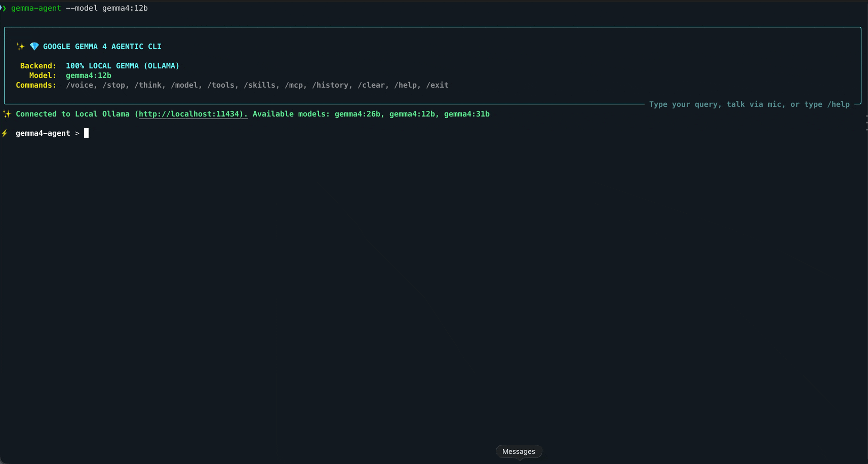Select the /model command text

pyautogui.click(x=184, y=85)
